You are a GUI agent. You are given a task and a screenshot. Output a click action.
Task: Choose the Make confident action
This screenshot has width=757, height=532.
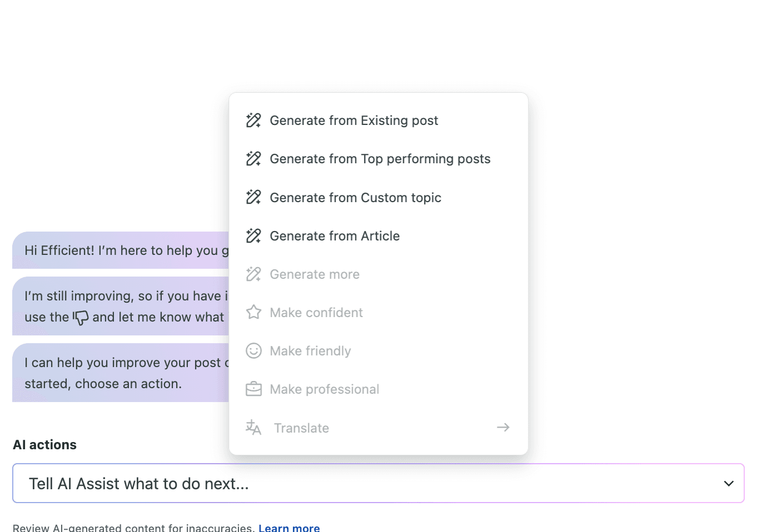(378, 312)
